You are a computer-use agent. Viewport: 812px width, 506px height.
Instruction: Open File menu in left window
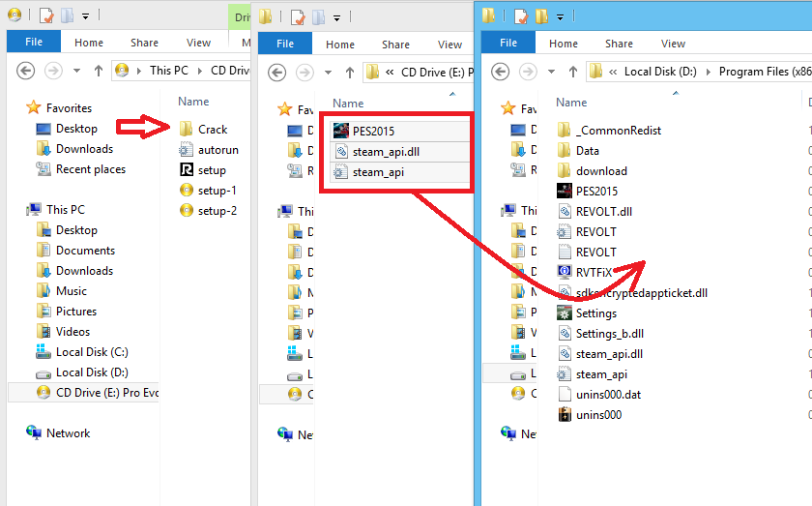click(34, 42)
